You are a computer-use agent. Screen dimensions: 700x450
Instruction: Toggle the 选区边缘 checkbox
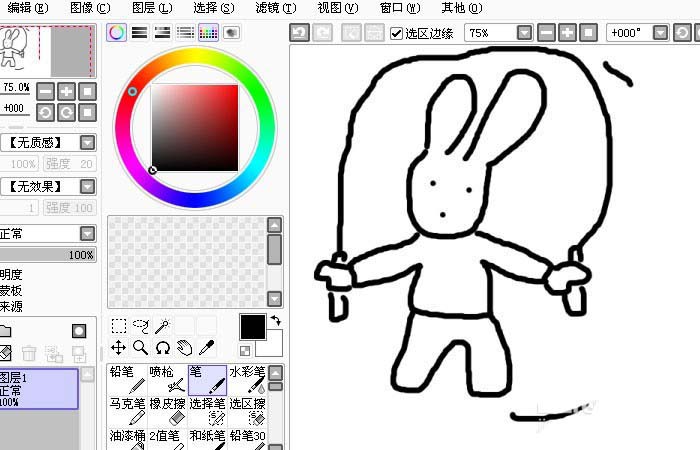pos(396,33)
